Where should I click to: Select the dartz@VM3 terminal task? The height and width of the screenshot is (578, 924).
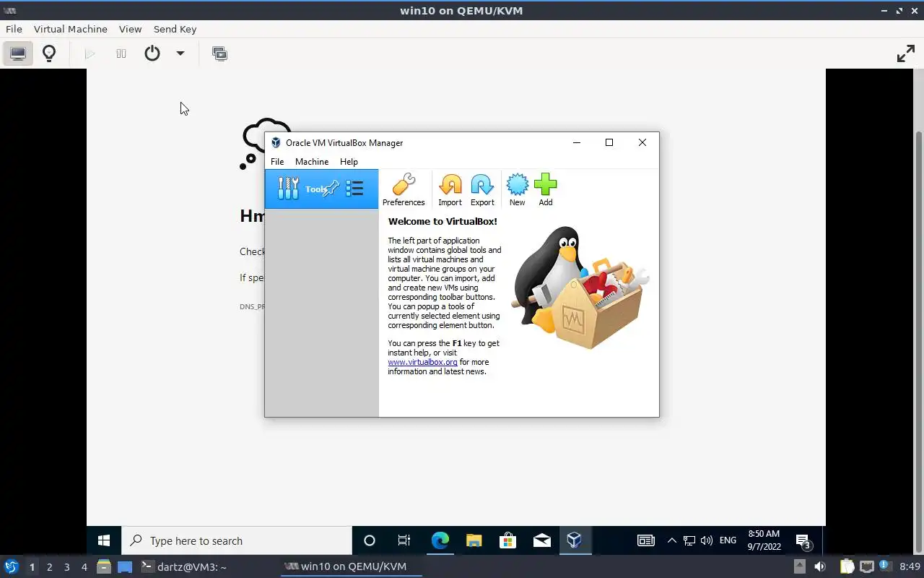point(183,566)
